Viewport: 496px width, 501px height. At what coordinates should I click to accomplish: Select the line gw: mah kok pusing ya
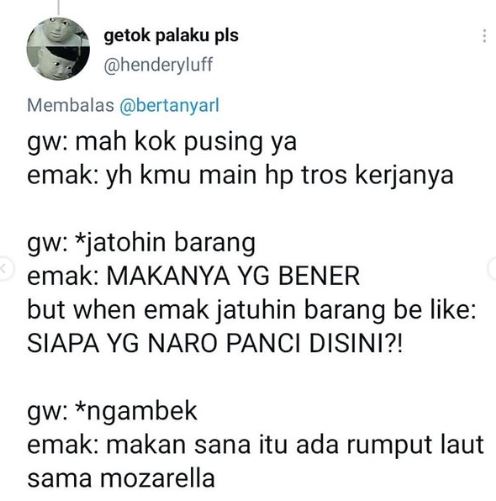point(162,142)
